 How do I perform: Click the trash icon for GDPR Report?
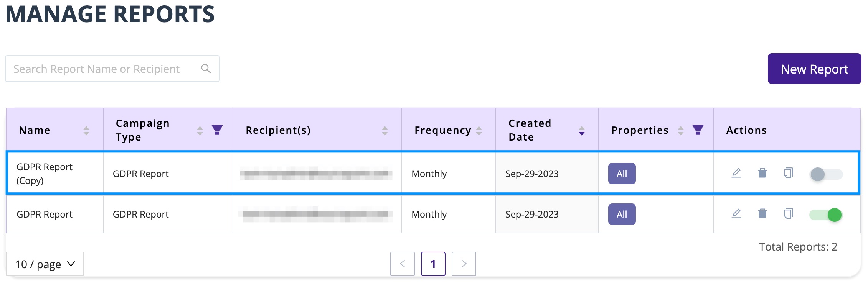[x=762, y=214]
